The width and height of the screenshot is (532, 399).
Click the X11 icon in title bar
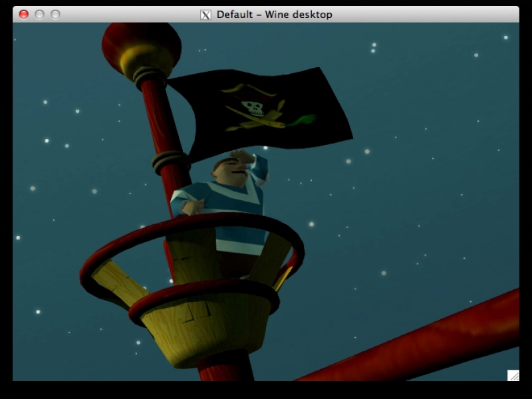coord(205,15)
